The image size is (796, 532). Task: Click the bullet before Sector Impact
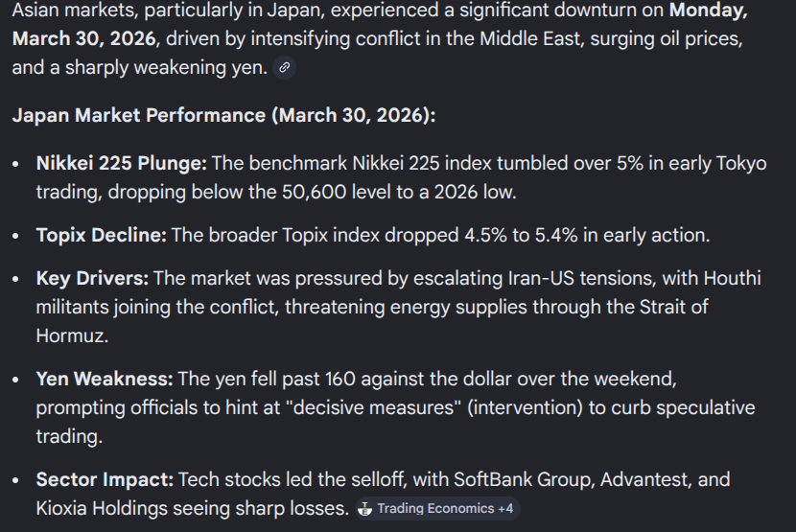tap(15, 480)
